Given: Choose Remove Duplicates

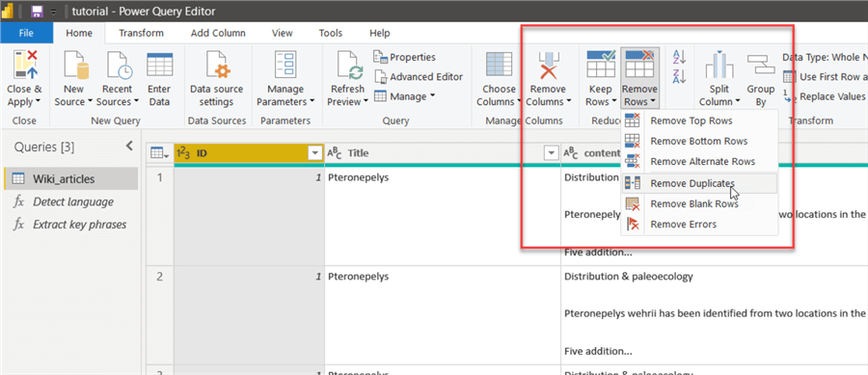Looking at the screenshot, I should pos(700,183).
